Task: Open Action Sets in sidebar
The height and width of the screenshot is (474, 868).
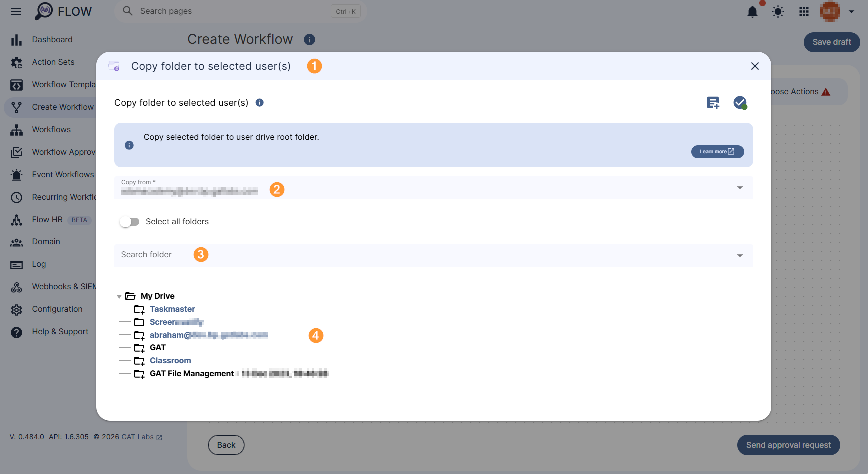Action: pyautogui.click(x=53, y=62)
